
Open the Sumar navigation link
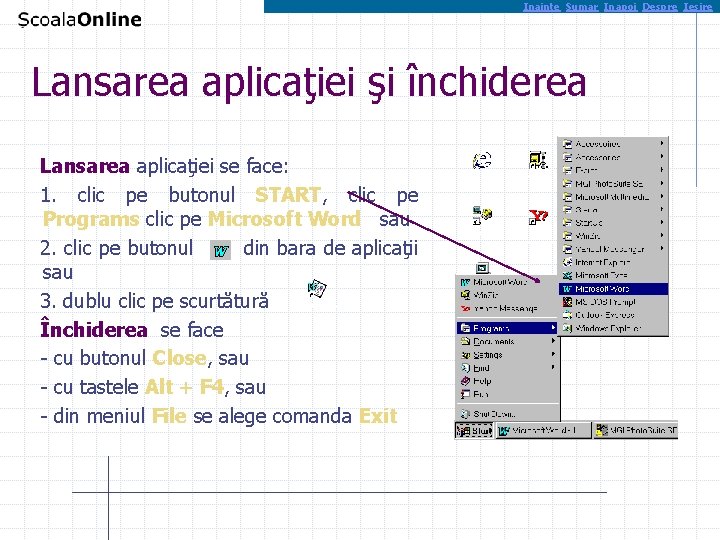pyautogui.click(x=581, y=6)
